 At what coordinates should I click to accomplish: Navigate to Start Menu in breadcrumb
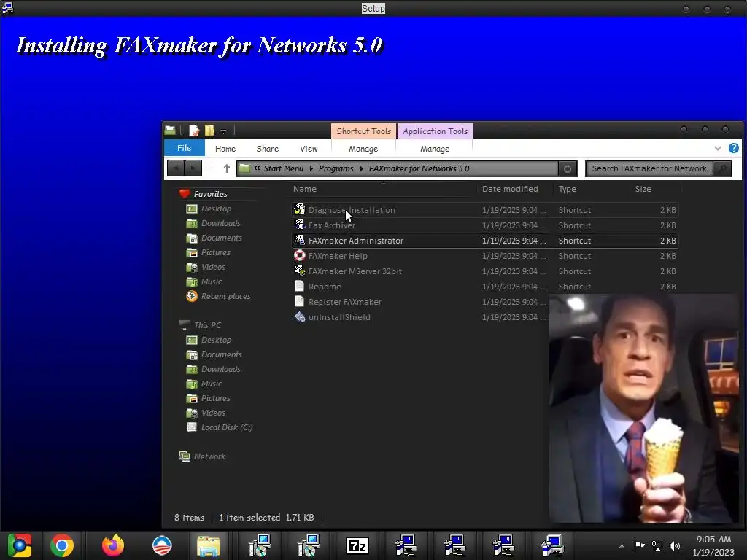tap(284, 168)
